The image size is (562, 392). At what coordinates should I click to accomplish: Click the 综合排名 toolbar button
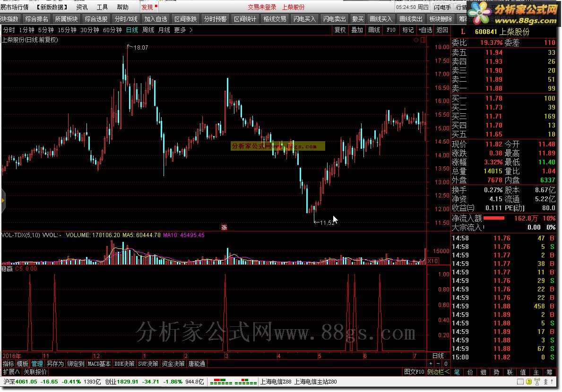[36, 19]
